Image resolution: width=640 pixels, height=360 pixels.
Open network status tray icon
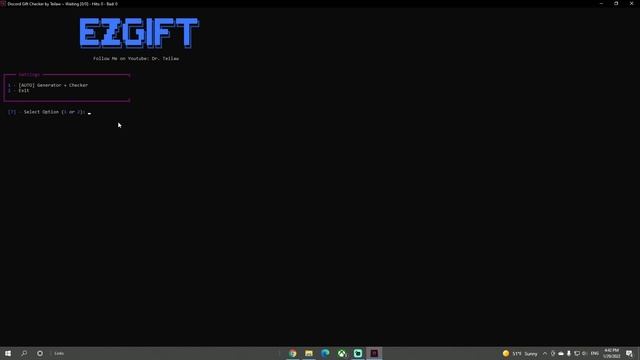pyautogui.click(x=577, y=353)
